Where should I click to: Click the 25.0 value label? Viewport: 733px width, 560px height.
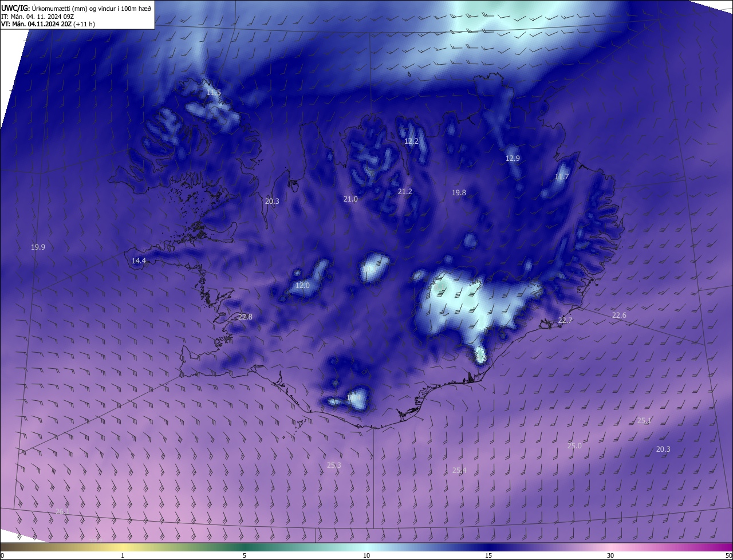pyautogui.click(x=574, y=445)
